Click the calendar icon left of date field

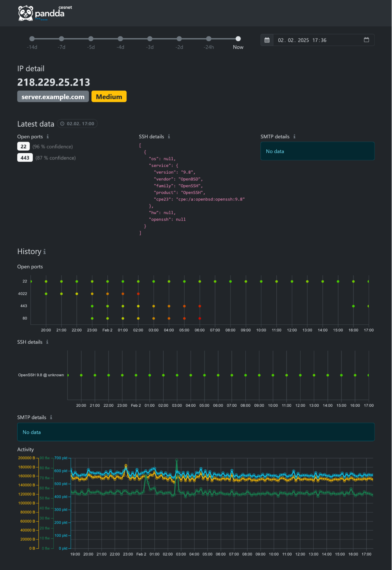[x=267, y=40]
